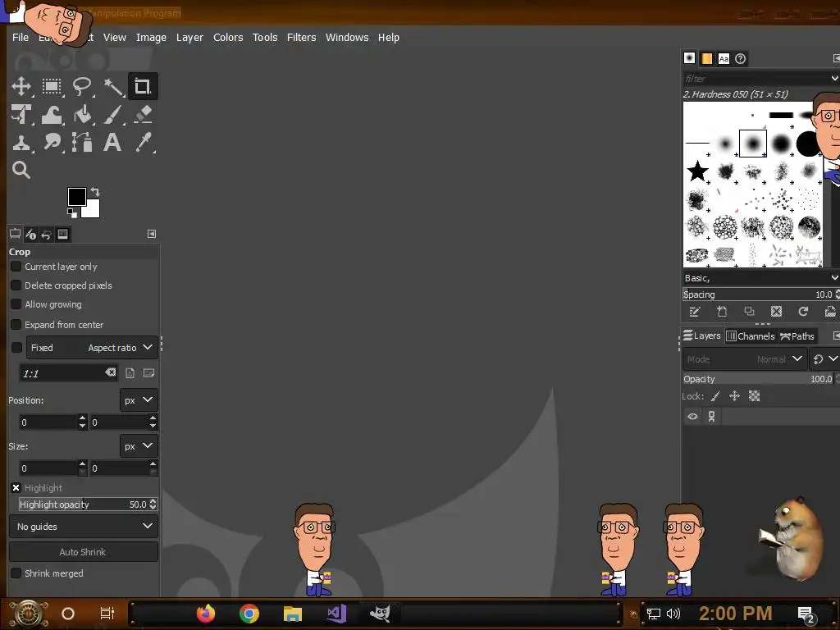Switch to the Channels tab

(751, 336)
